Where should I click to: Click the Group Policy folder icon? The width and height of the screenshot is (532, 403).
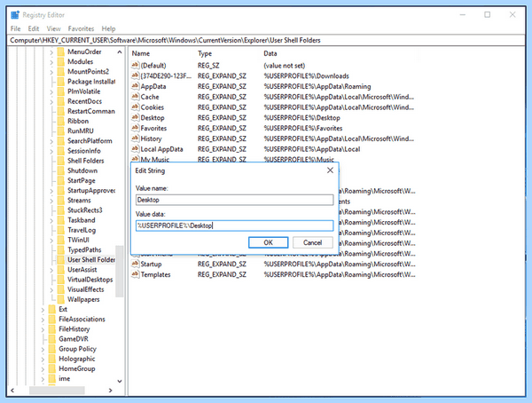click(52, 349)
